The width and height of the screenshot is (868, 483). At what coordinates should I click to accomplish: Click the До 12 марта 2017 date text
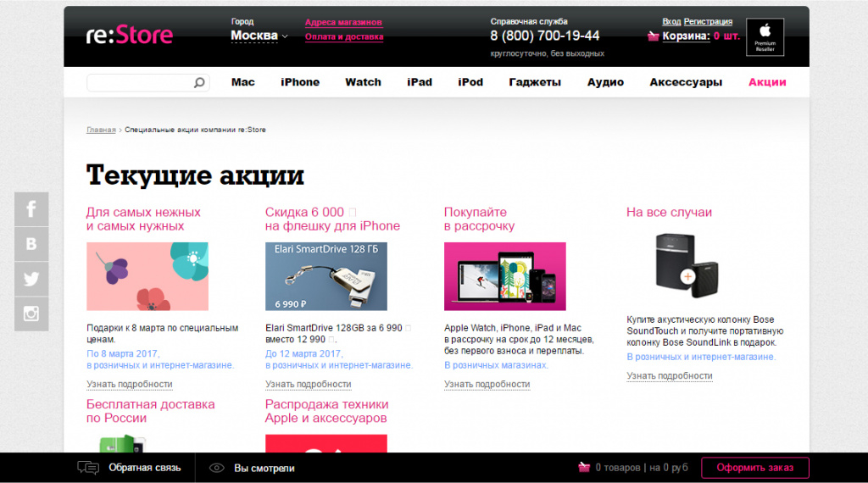(304, 353)
